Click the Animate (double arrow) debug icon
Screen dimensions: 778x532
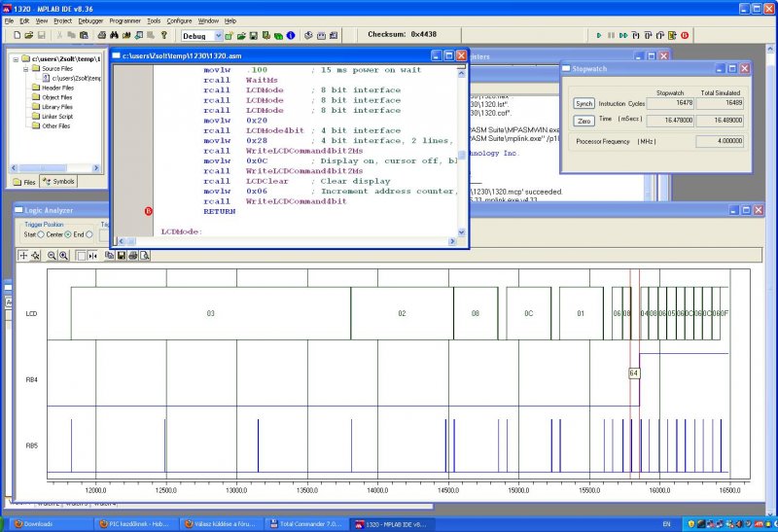click(x=623, y=35)
